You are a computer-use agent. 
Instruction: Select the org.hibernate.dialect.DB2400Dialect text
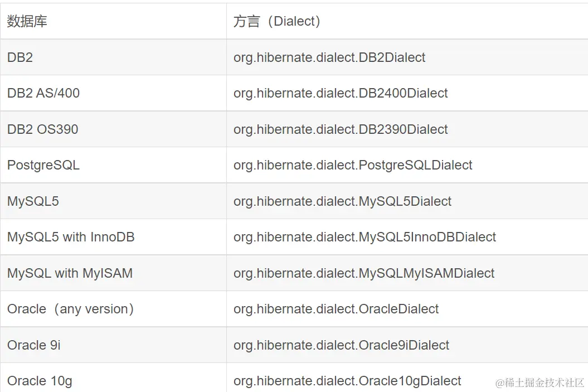tap(341, 93)
